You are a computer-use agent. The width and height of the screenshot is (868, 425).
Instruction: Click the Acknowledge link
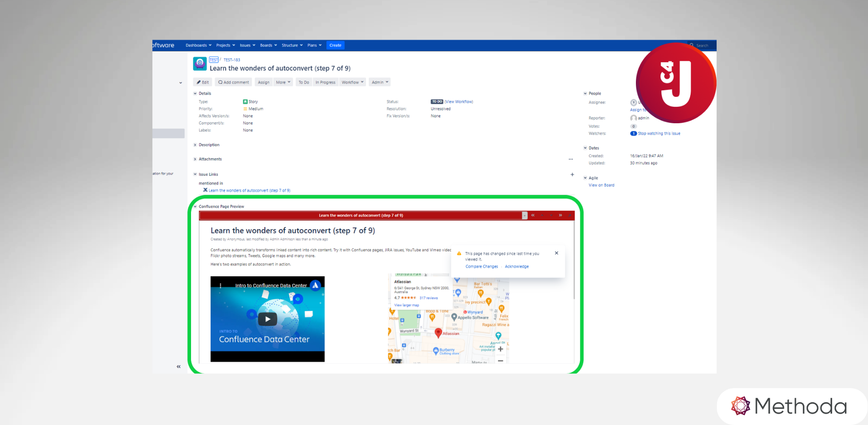(517, 266)
